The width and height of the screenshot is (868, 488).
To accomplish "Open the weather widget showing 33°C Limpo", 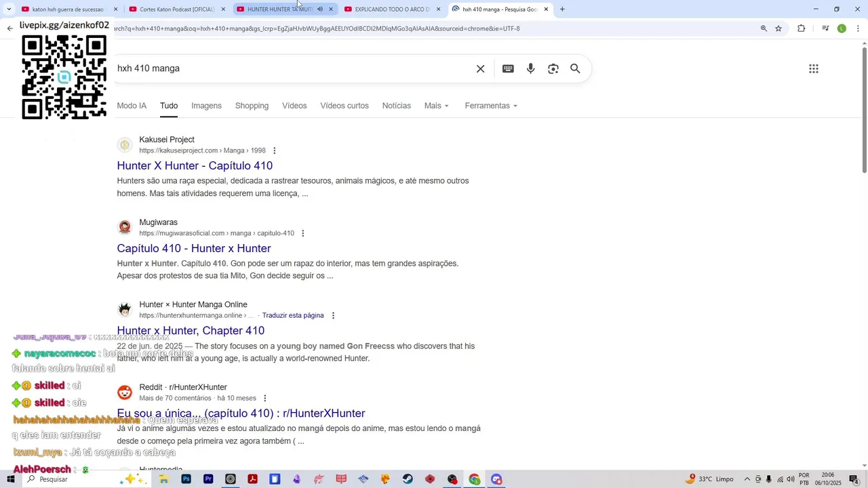I will point(710,479).
